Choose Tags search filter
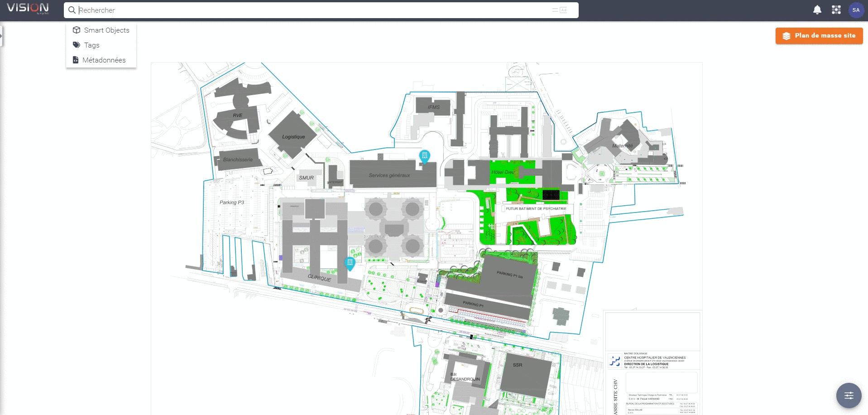Screen dimensions: 868x415 [x=101, y=45]
